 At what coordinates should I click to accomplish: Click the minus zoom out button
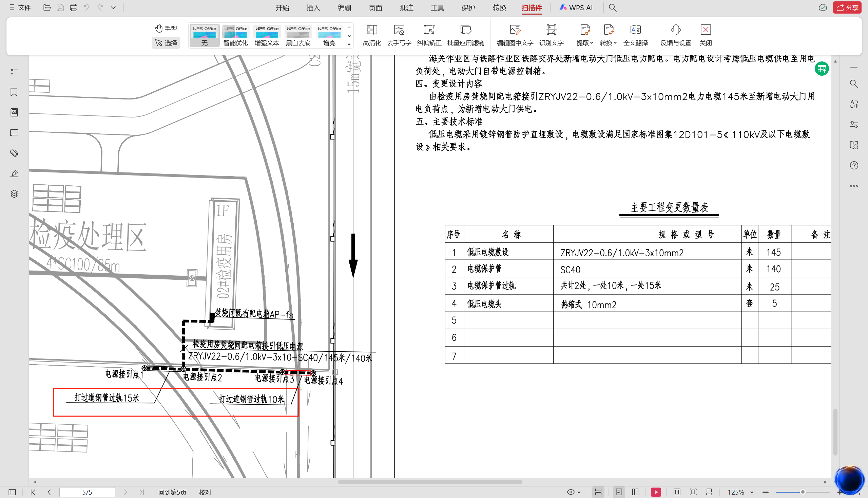[x=766, y=492]
